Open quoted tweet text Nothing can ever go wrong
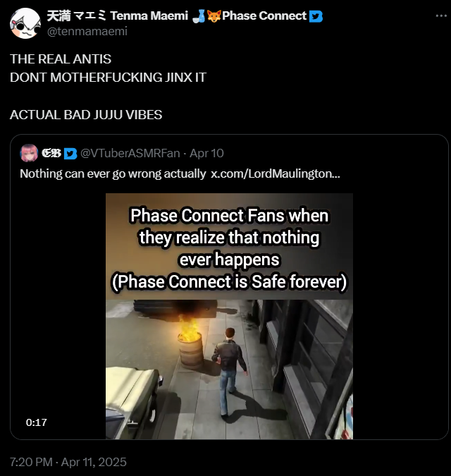This screenshot has width=451, height=476. point(113,173)
